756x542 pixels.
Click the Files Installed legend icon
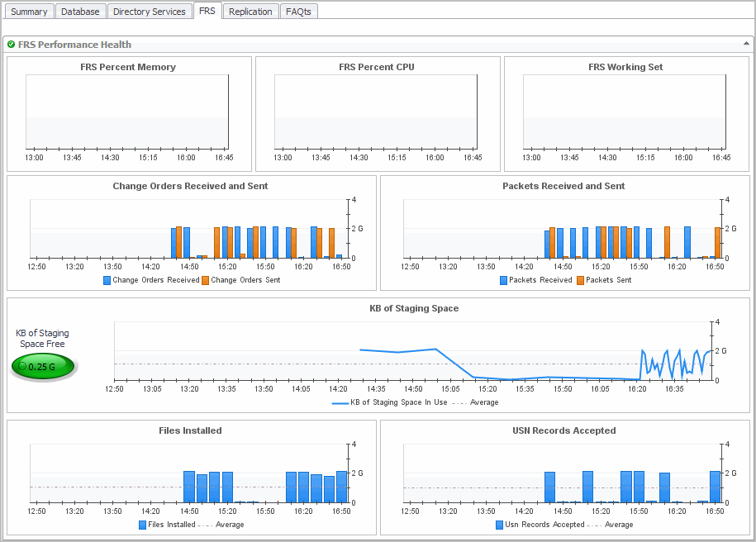(143, 525)
